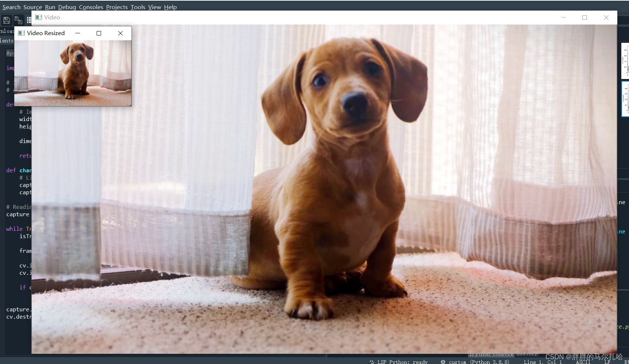
Task: Open the Search menu
Action: click(x=11, y=7)
